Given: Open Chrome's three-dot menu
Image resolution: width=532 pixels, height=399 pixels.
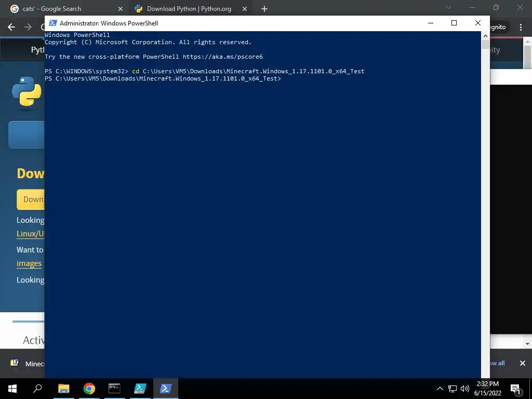Looking at the screenshot, I should (521, 27).
